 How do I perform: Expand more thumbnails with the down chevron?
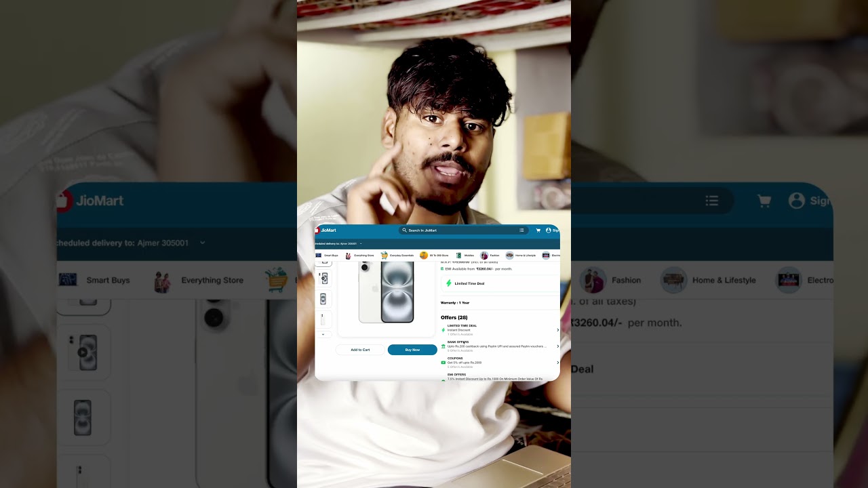click(x=323, y=334)
